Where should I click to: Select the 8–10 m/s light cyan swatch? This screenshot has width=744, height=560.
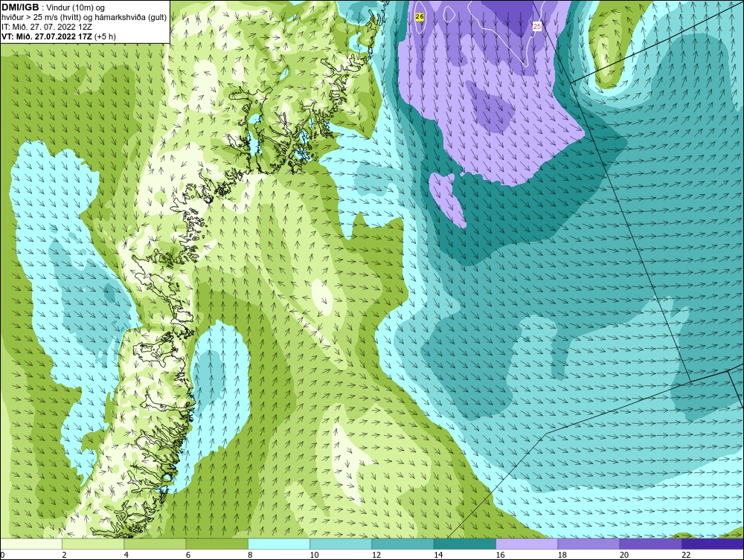pyautogui.click(x=279, y=544)
